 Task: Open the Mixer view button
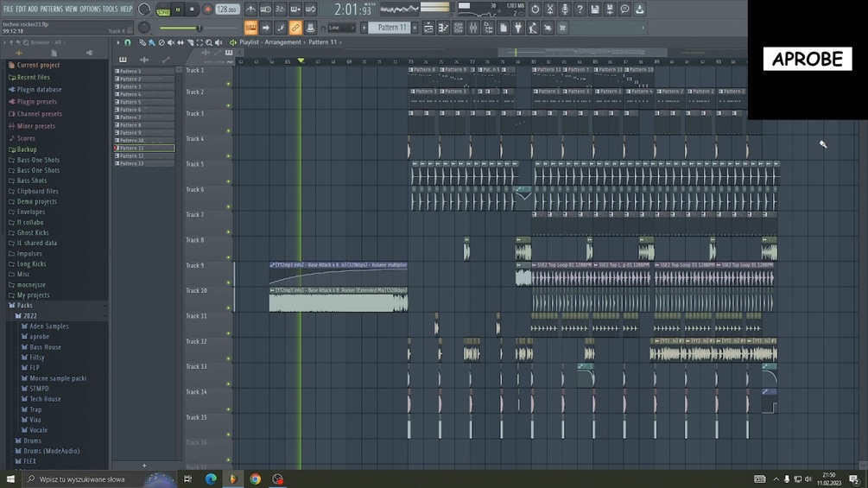click(473, 28)
